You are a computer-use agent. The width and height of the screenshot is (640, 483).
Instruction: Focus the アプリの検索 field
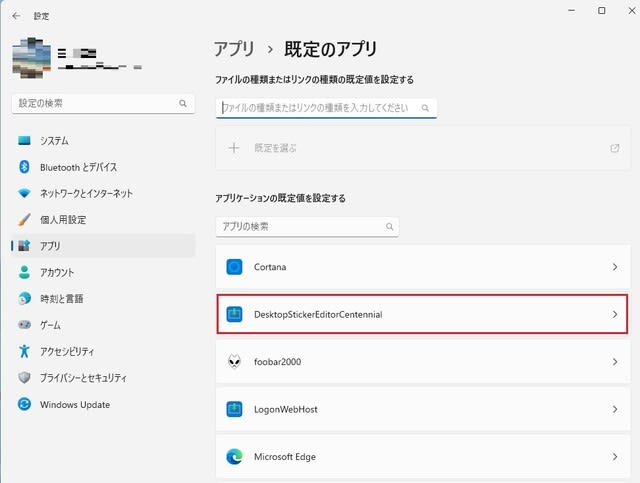(x=307, y=227)
